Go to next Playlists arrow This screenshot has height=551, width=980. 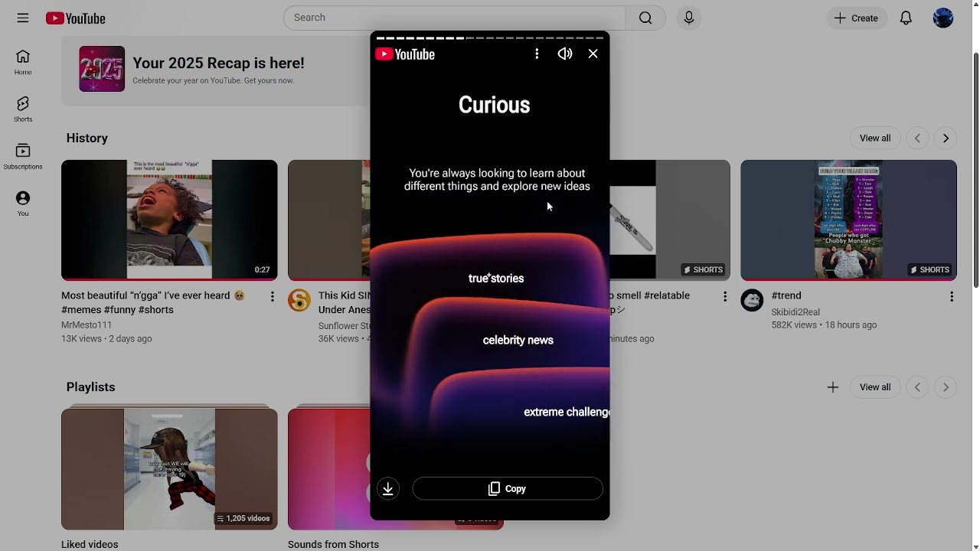coord(946,387)
